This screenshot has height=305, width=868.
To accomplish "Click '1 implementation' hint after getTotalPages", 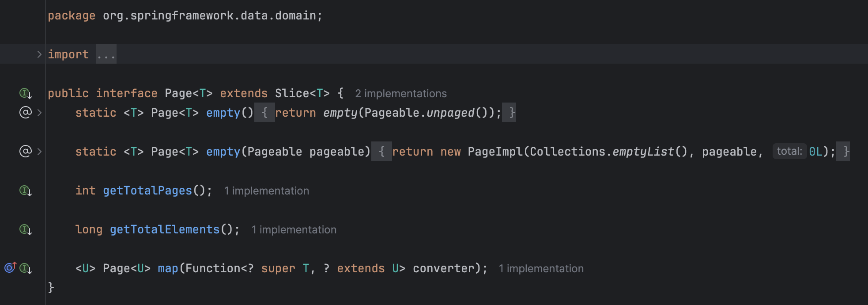I will click(x=267, y=191).
